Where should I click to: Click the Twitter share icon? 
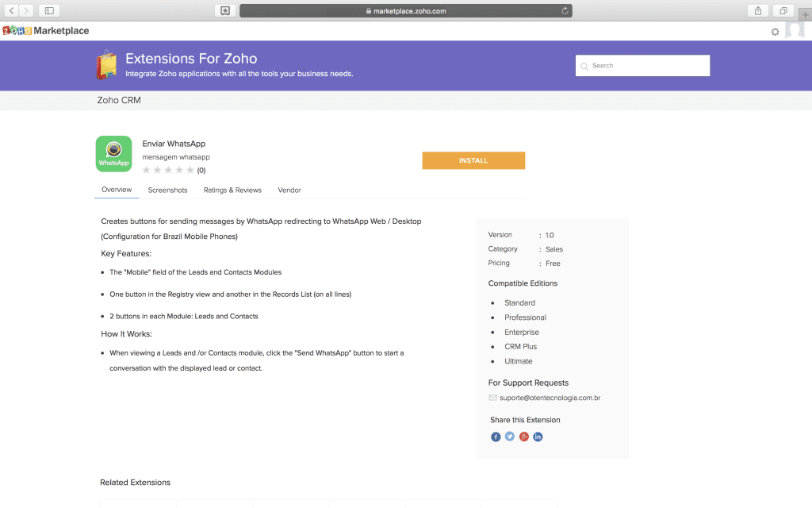(x=510, y=437)
